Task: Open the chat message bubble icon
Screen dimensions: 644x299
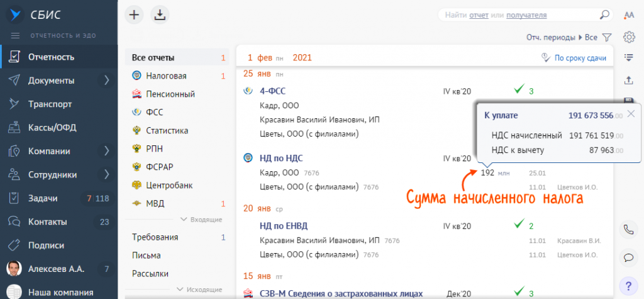Action: click(628, 257)
